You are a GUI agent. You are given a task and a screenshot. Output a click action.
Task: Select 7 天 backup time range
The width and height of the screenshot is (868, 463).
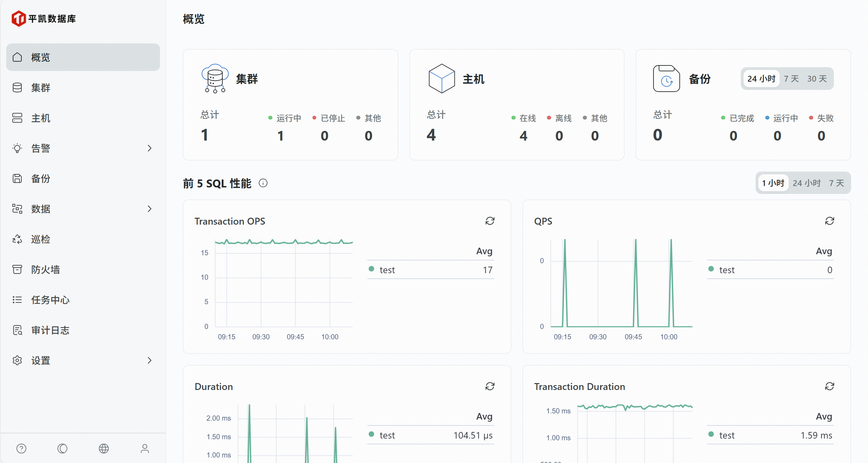point(791,79)
